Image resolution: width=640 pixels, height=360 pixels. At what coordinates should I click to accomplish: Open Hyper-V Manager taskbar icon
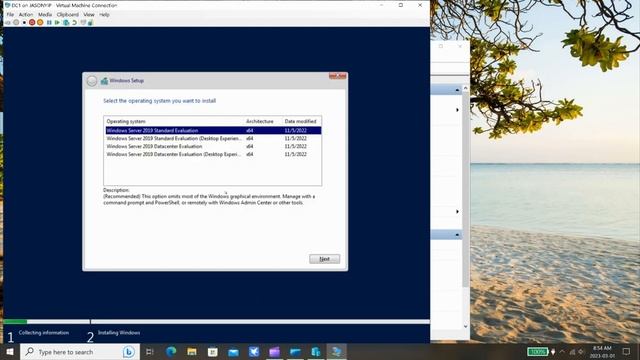(316, 351)
